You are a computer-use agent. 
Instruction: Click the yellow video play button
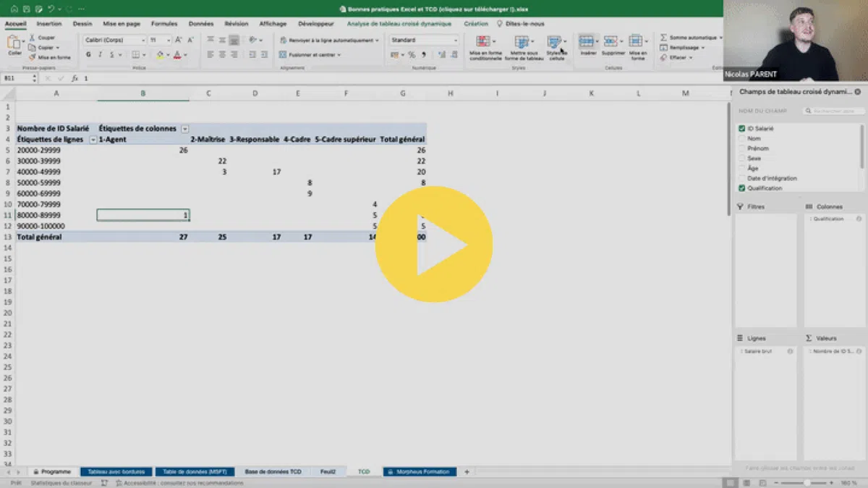pyautogui.click(x=434, y=245)
